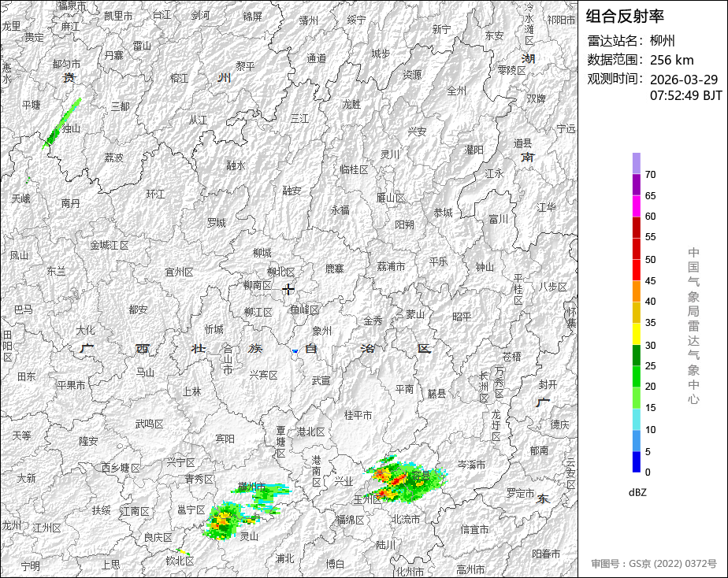The image size is (728, 578).
Task: Click the 宜州区 map label
Action: click(179, 272)
